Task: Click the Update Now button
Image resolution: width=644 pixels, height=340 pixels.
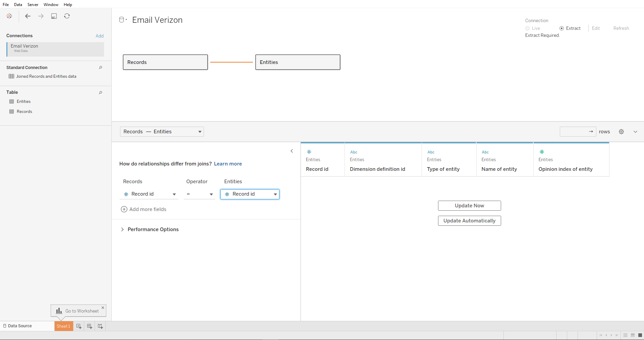Action: (x=470, y=206)
